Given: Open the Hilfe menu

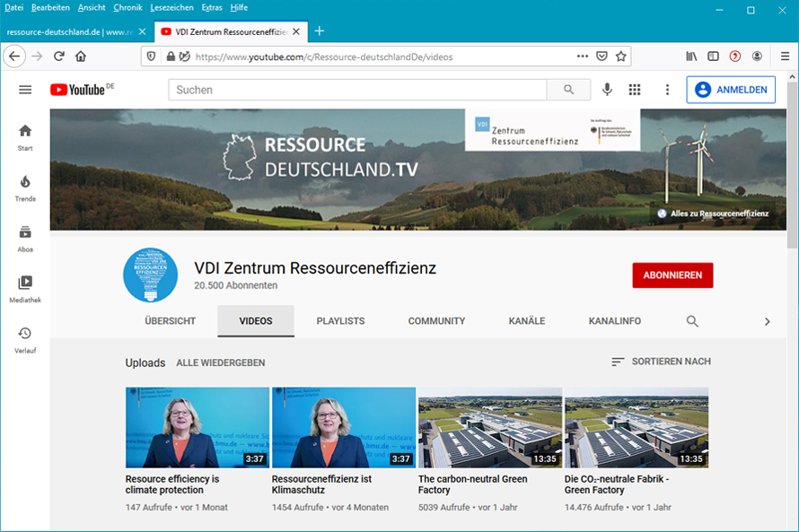Looking at the screenshot, I should [239, 8].
